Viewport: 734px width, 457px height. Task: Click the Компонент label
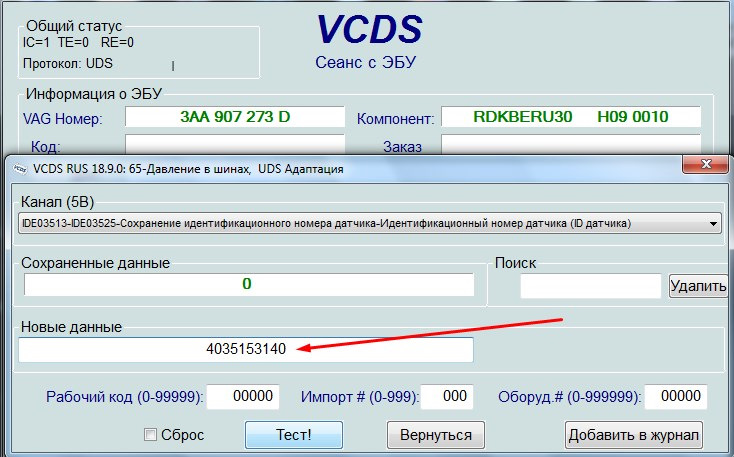(396, 119)
